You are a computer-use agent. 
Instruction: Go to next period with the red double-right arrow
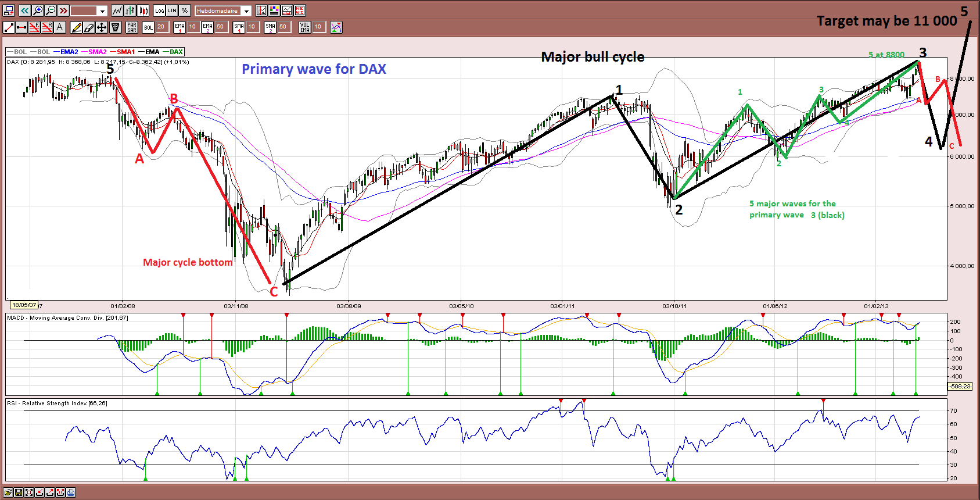[x=63, y=10]
